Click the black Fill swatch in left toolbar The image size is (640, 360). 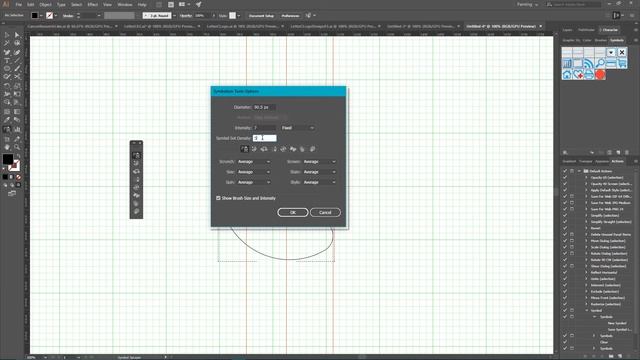coord(7,159)
